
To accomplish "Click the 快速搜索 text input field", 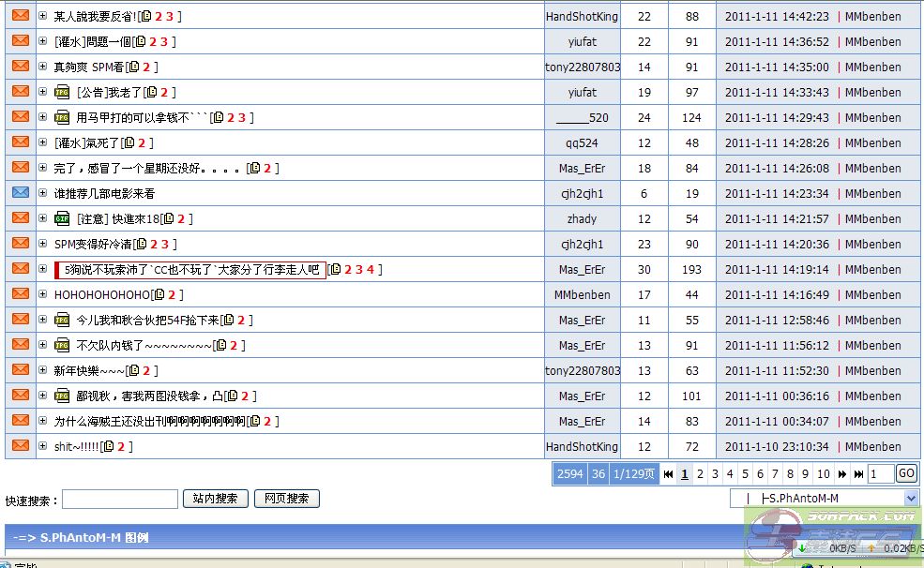I will pos(119,499).
